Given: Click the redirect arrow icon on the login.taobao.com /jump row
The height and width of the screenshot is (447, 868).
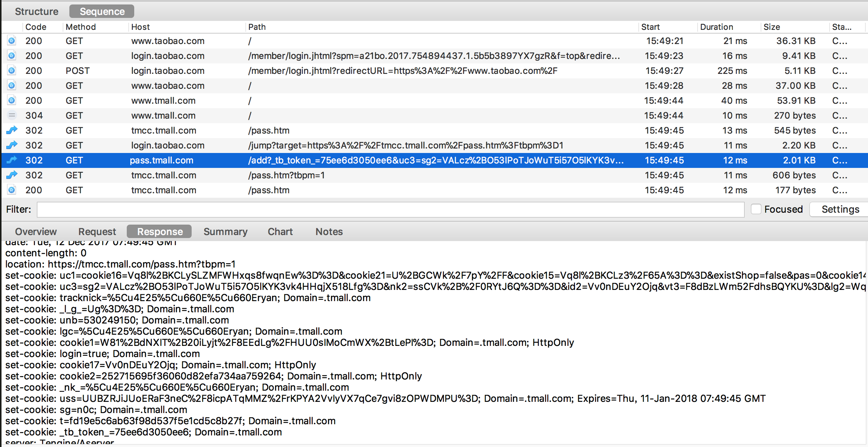Looking at the screenshot, I should tap(12, 145).
